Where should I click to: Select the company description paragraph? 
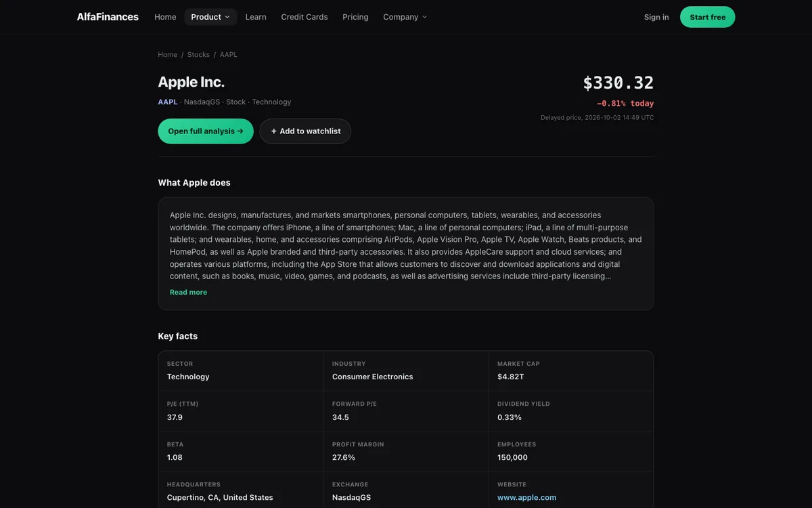pos(406,246)
